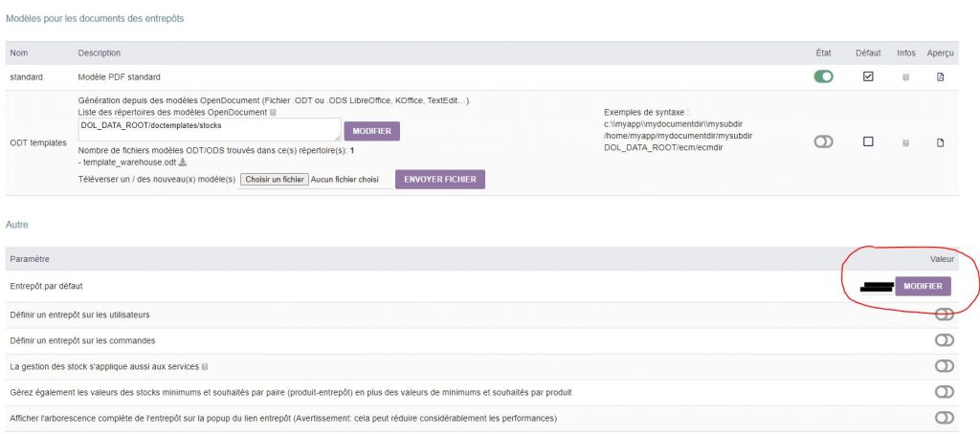This screenshot has width=980, height=434.
Task: Click template_warehouse.odt file name
Action: click(130, 163)
